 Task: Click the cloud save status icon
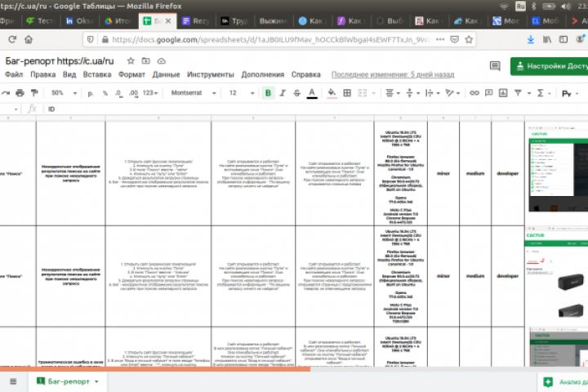tap(161, 60)
